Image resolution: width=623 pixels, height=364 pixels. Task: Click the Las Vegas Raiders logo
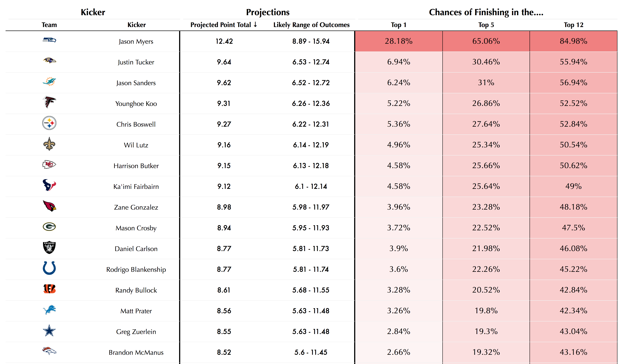49,247
